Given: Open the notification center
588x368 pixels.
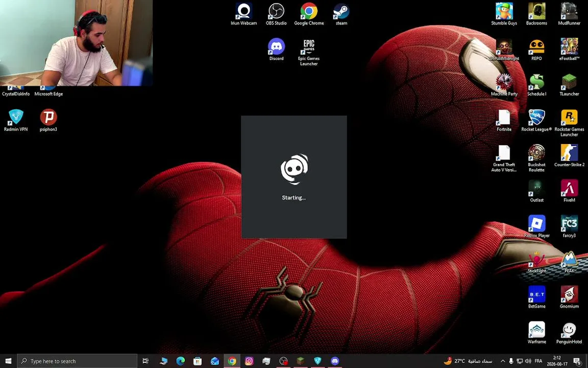Looking at the screenshot, I should (x=578, y=361).
